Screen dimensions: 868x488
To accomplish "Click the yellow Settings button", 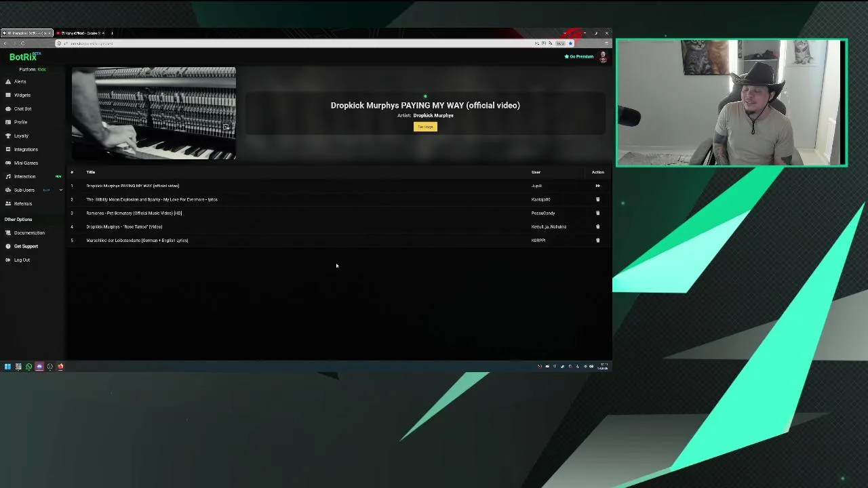I will (x=425, y=127).
